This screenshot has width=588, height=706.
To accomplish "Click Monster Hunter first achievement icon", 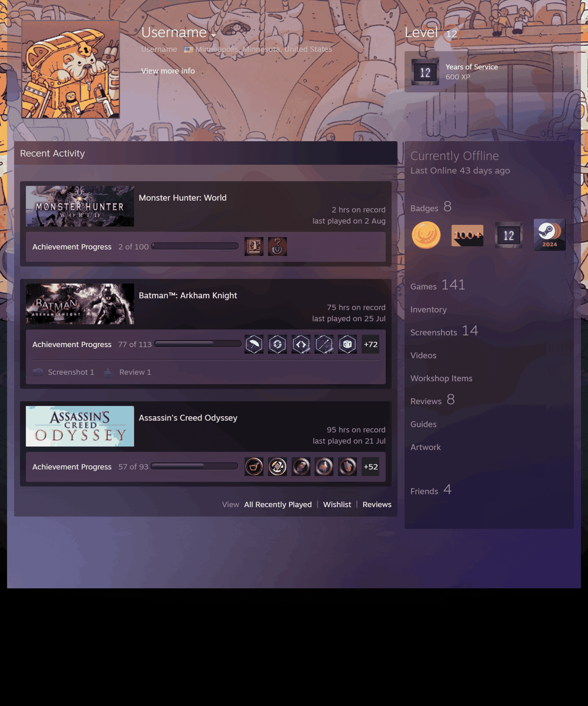I will (x=254, y=246).
